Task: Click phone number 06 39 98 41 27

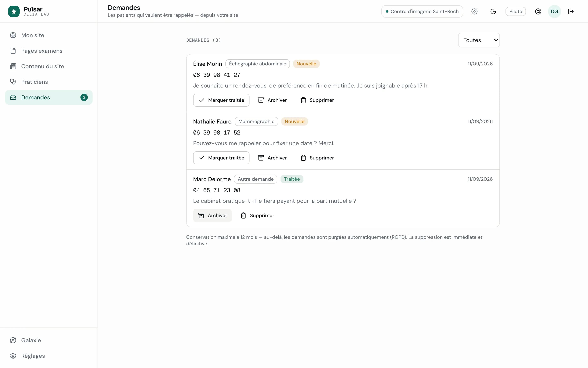Action: (x=217, y=75)
